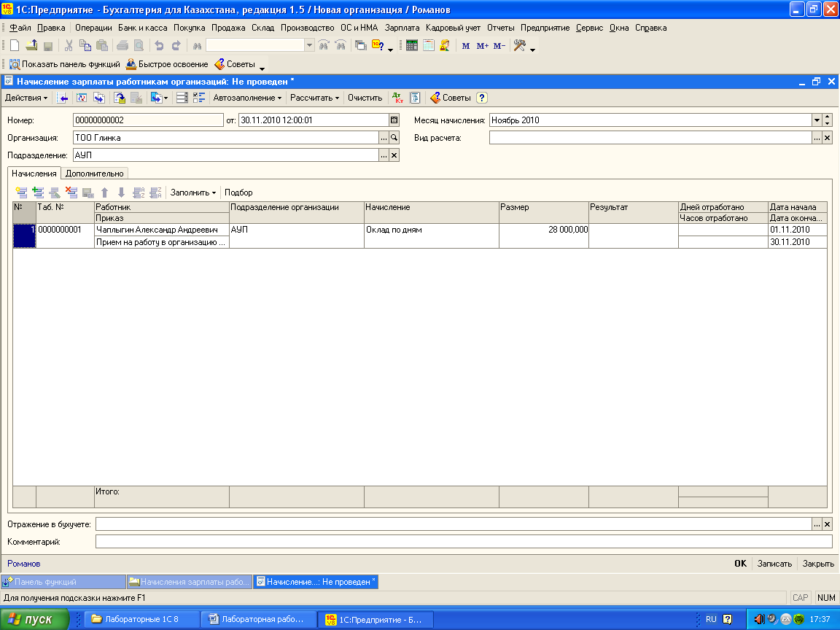Screen dimensions: 840x630
Task: Click the Очистить button
Action: tap(365, 98)
